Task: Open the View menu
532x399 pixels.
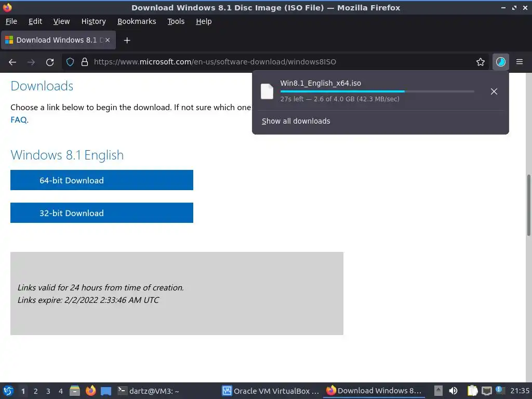Action: [61, 21]
